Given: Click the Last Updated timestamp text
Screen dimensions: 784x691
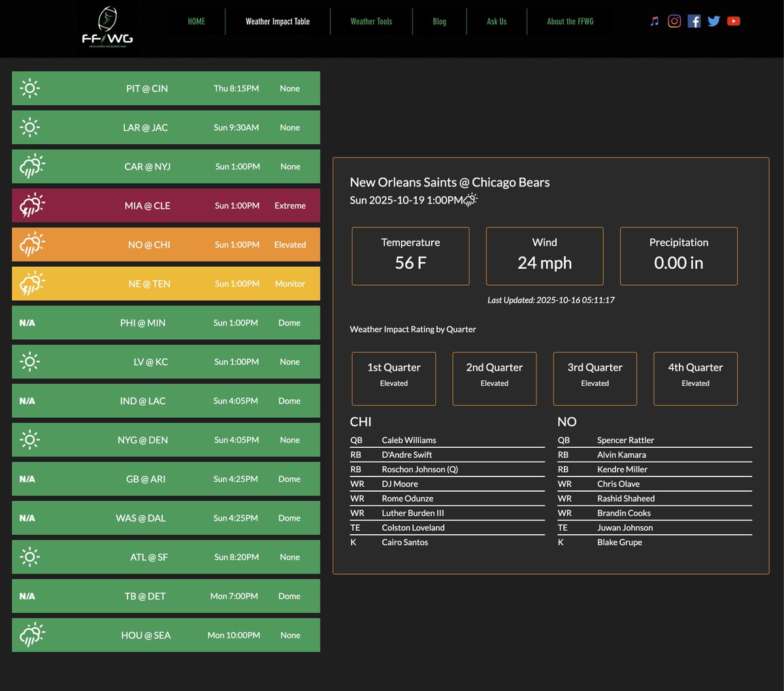Looking at the screenshot, I should (551, 300).
